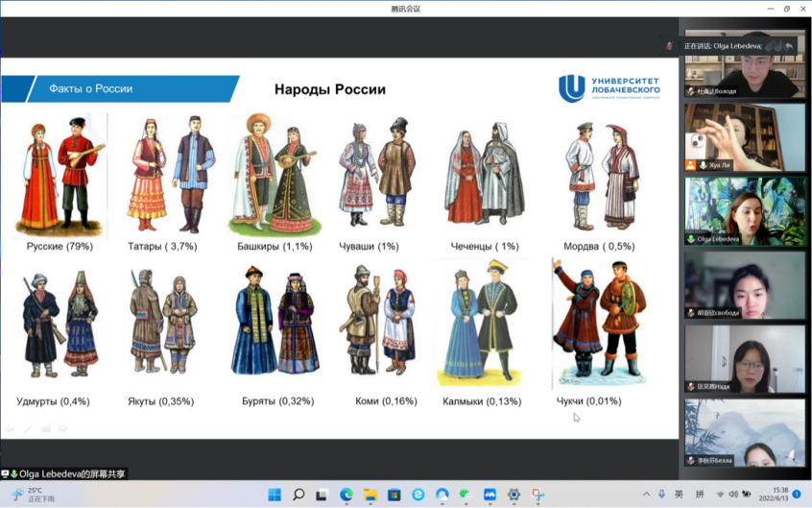812x508 pixels.
Task: Click the muted microphone icon beside speaker banner
Action: tap(670, 46)
